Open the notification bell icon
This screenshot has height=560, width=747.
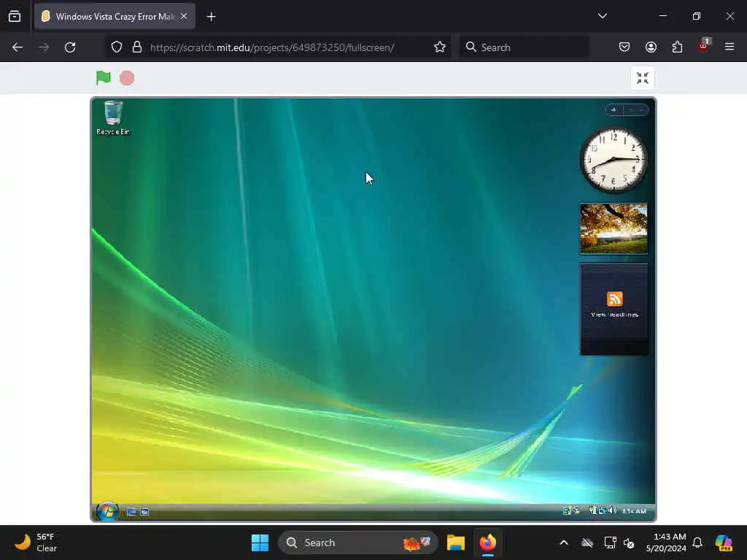697,542
